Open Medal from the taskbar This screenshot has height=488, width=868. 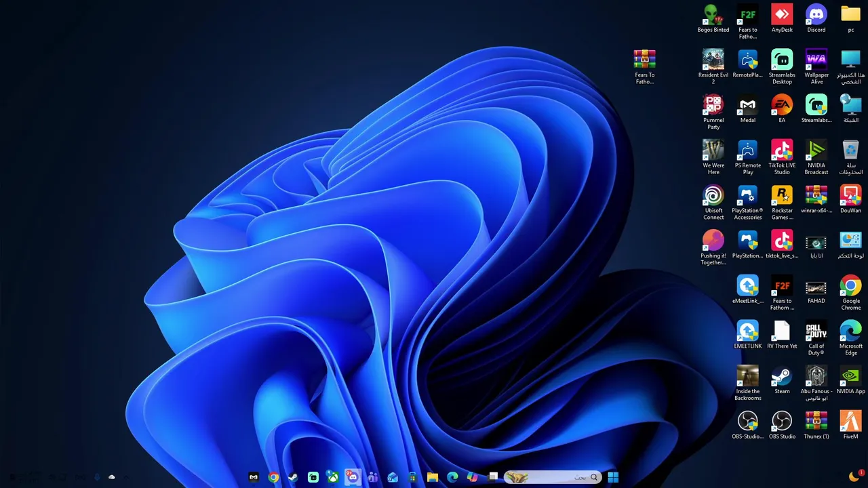254,477
